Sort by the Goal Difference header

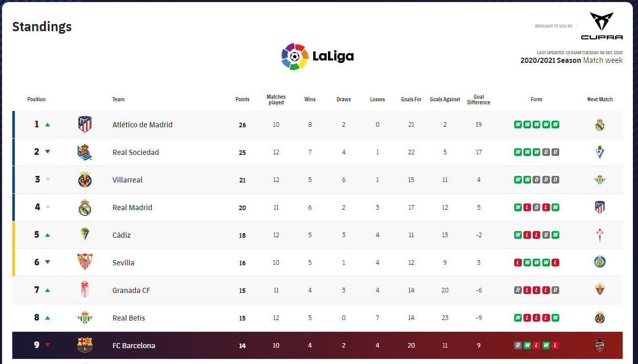coord(478,100)
